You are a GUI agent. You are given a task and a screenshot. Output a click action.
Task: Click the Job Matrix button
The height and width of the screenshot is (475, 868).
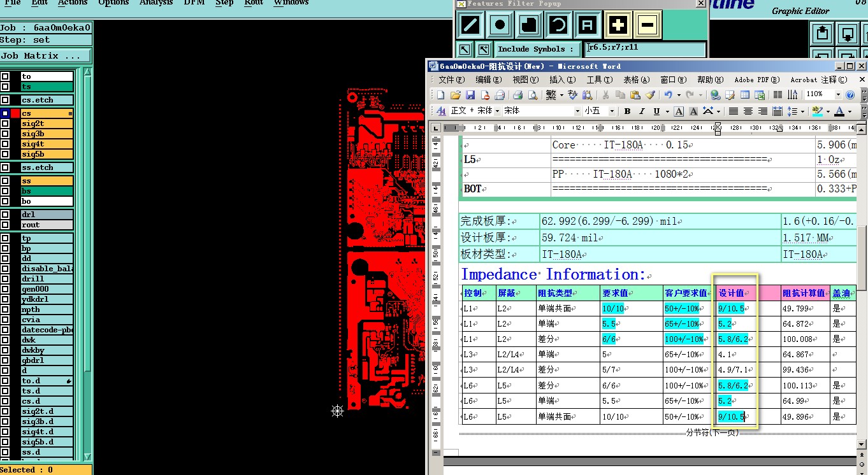click(46, 56)
